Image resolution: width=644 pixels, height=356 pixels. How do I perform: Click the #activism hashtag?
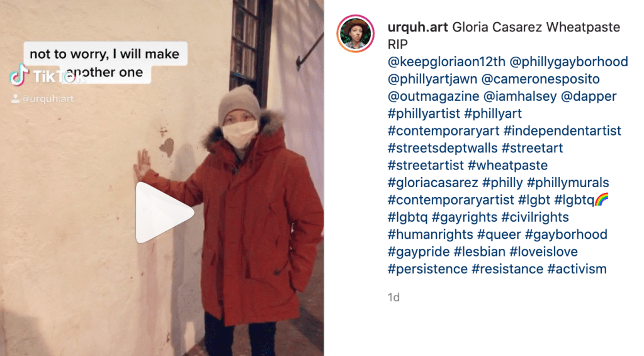[x=577, y=269]
